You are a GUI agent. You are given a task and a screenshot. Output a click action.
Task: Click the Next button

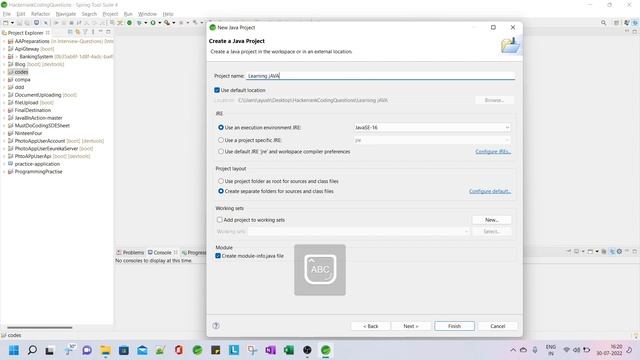point(411,326)
